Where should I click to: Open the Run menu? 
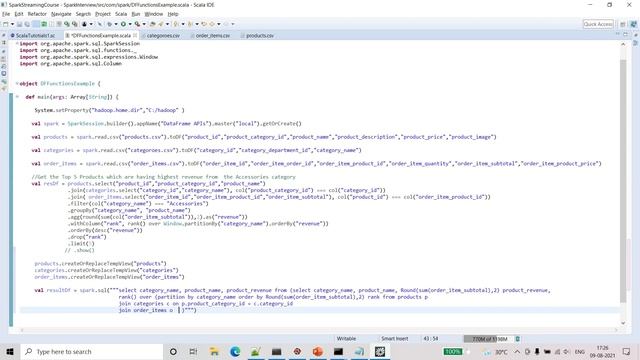tap(136, 14)
